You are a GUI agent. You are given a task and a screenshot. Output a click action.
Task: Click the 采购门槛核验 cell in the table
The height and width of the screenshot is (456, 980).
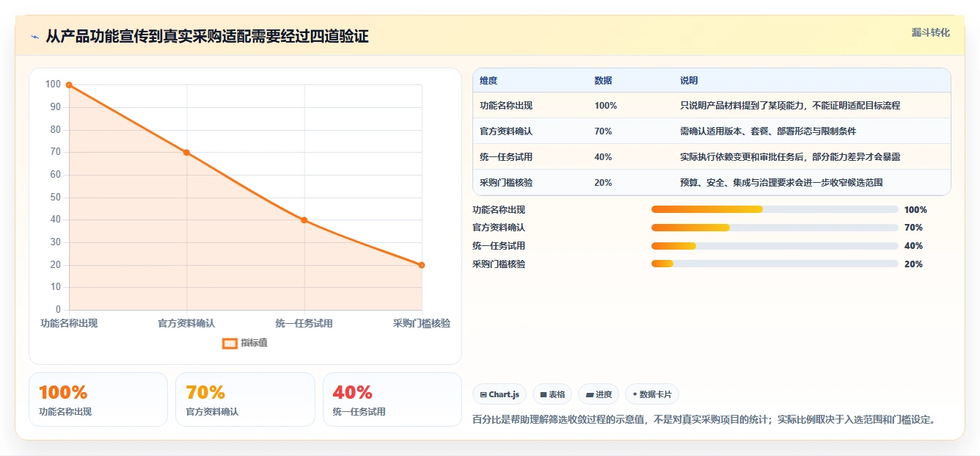506,183
